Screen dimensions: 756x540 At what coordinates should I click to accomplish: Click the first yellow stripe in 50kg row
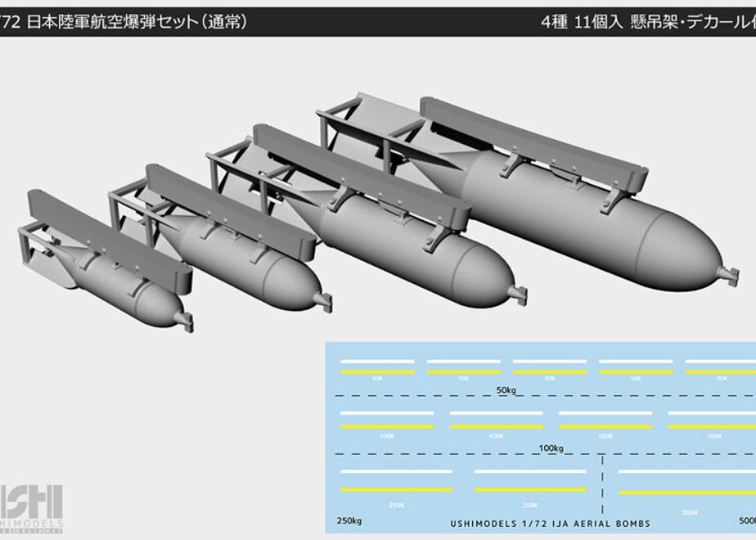[377, 371]
